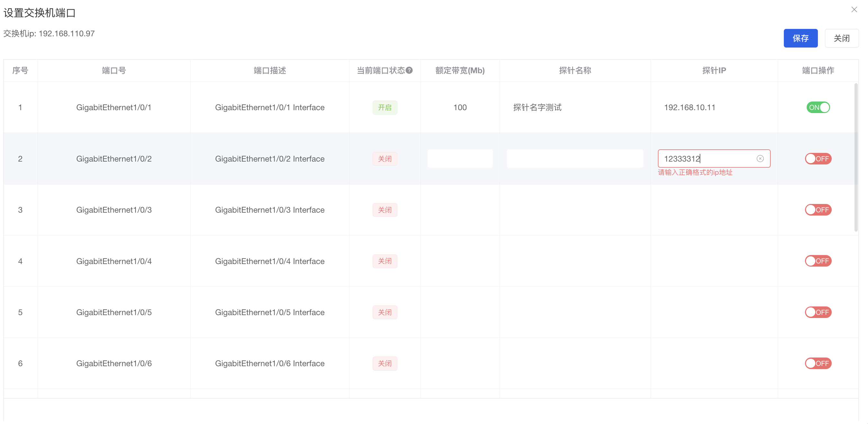Click the dialog title 设置交换机端口
This screenshot has height=424, width=868.
[x=40, y=13]
